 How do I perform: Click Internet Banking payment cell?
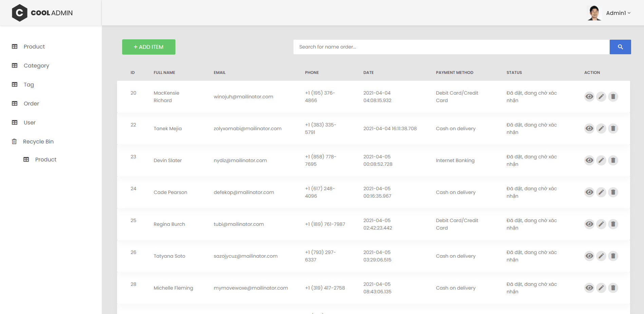(x=455, y=160)
